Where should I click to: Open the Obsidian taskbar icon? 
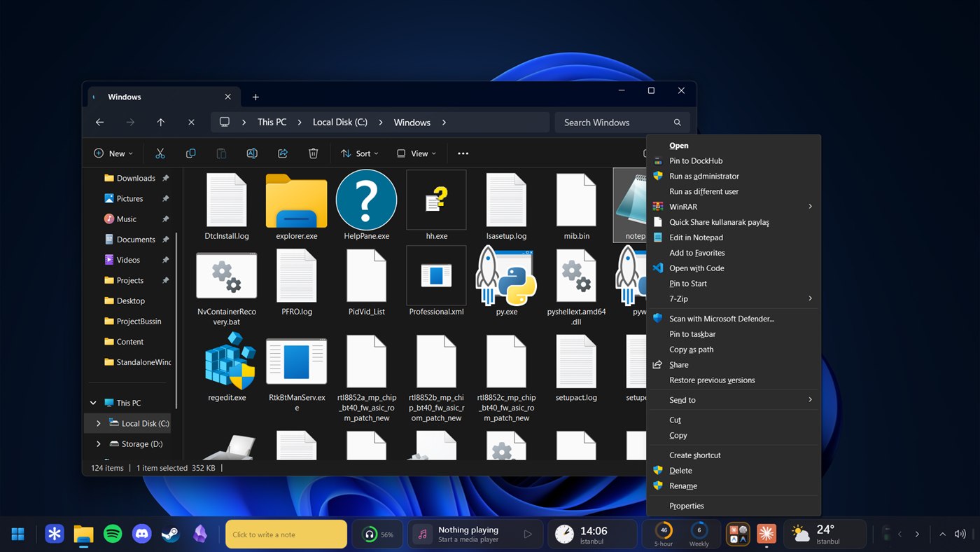199,534
